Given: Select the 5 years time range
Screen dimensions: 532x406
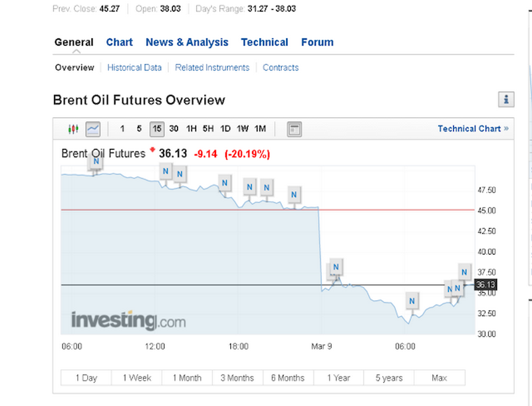Looking at the screenshot, I should point(388,377).
